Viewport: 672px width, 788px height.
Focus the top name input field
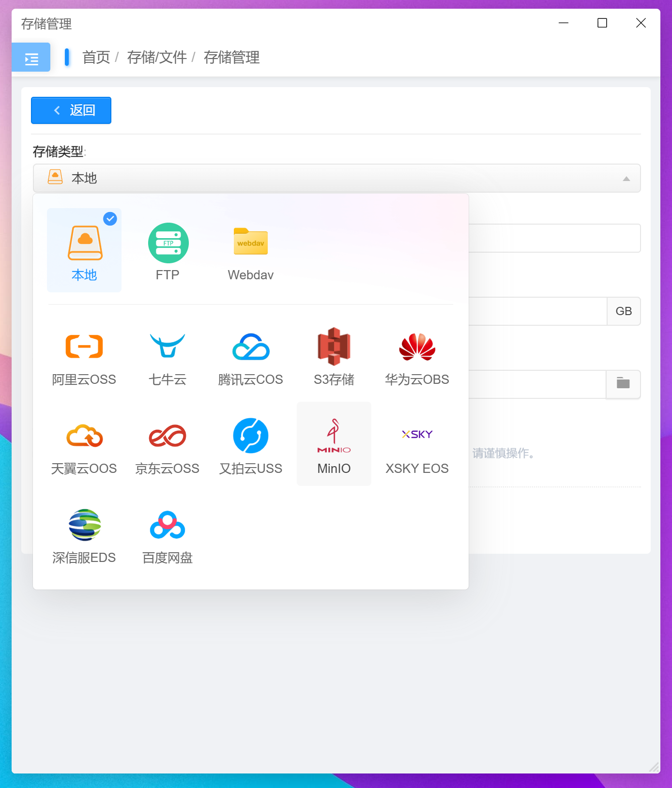(x=554, y=238)
